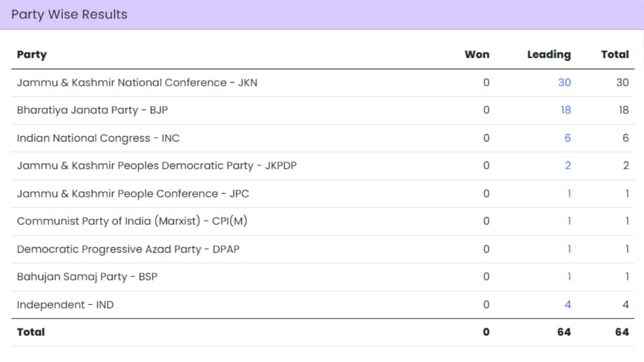Open the INC leading count link 6
The width and height of the screenshot is (644, 362).
[x=568, y=138]
